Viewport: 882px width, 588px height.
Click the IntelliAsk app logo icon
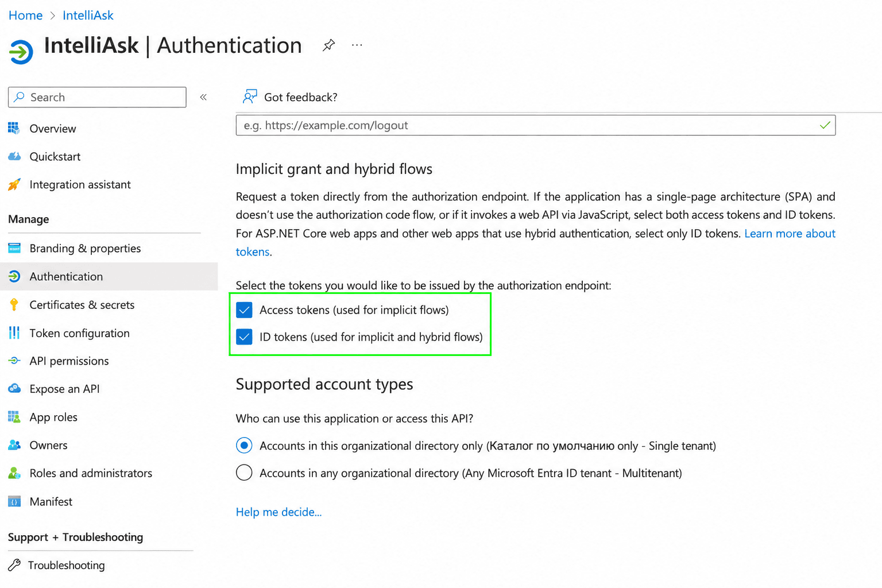(21, 52)
